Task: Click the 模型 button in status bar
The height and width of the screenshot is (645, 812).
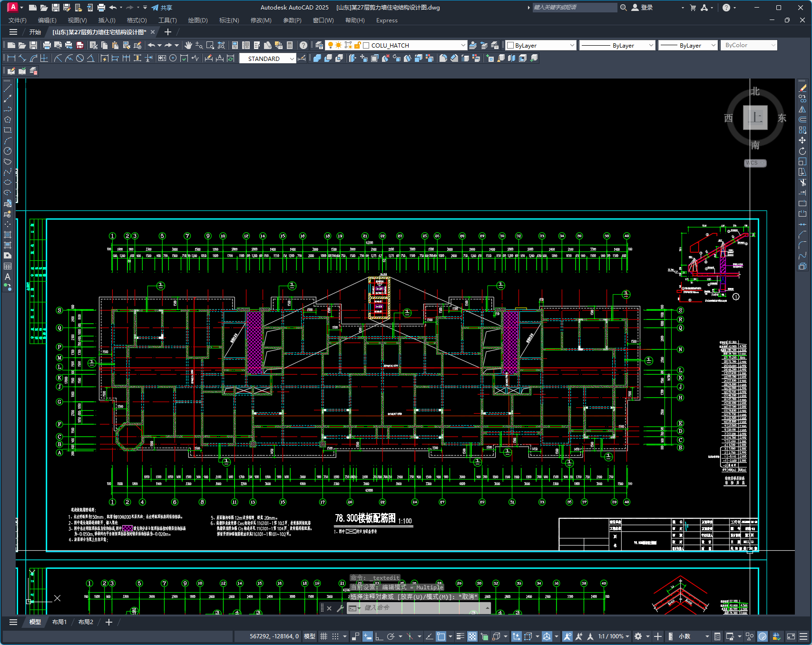Action: click(x=310, y=636)
